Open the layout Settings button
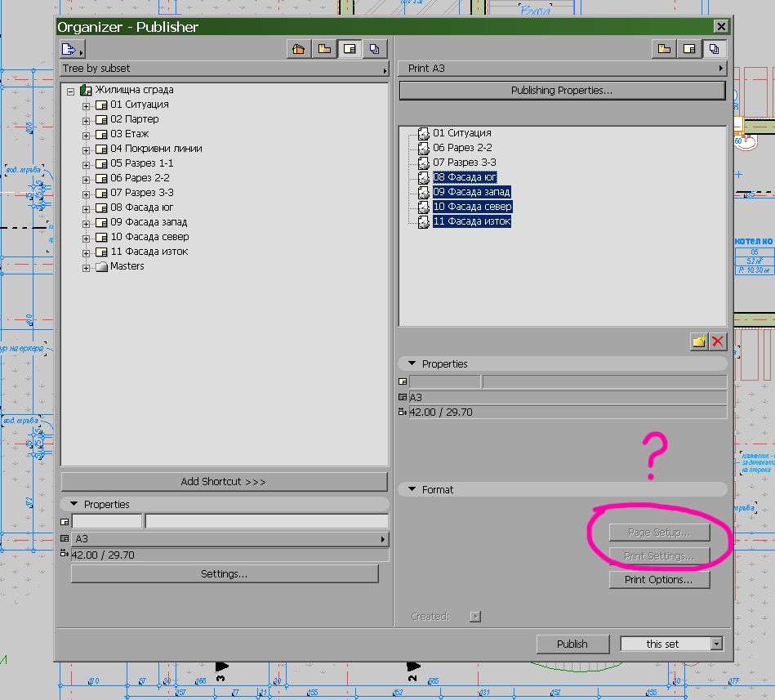 point(225,574)
